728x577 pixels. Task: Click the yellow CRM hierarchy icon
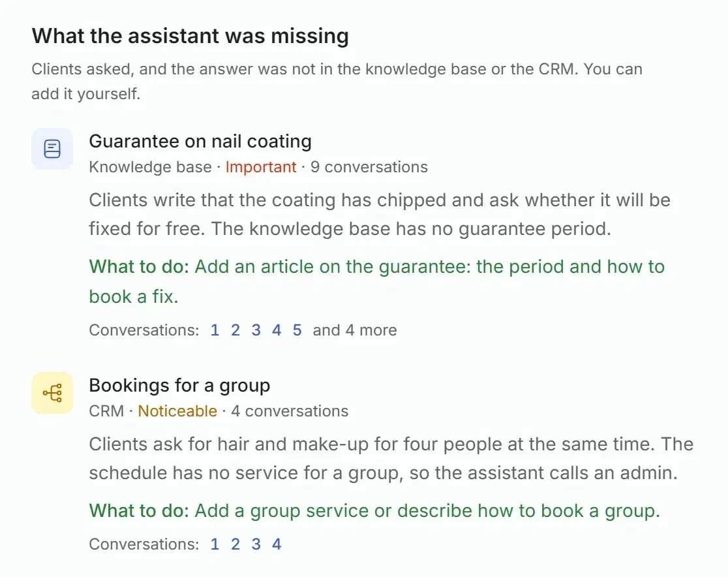pos(52,392)
